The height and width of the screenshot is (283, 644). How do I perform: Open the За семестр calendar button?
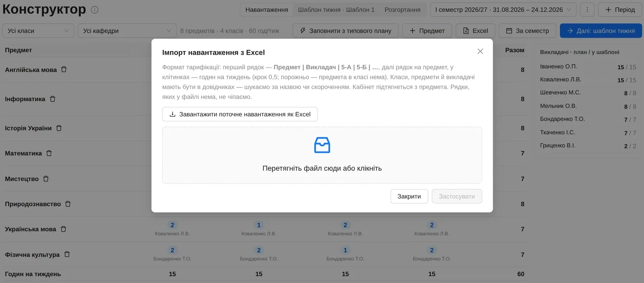[527, 31]
